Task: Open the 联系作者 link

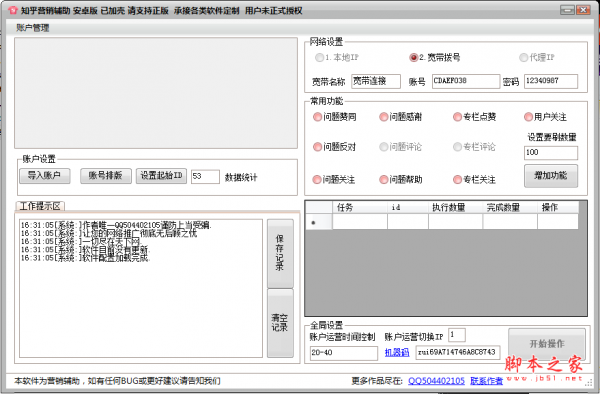Action: pyautogui.click(x=486, y=381)
